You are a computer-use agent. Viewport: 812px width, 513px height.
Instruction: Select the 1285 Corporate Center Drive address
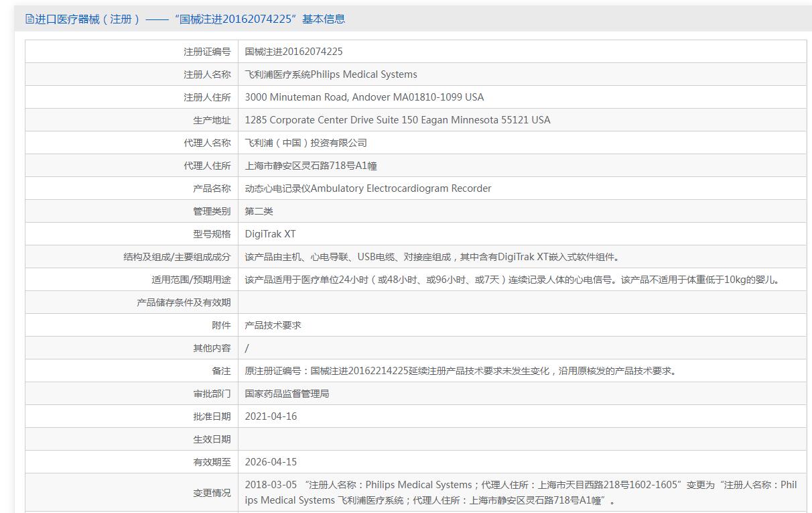[x=398, y=120]
